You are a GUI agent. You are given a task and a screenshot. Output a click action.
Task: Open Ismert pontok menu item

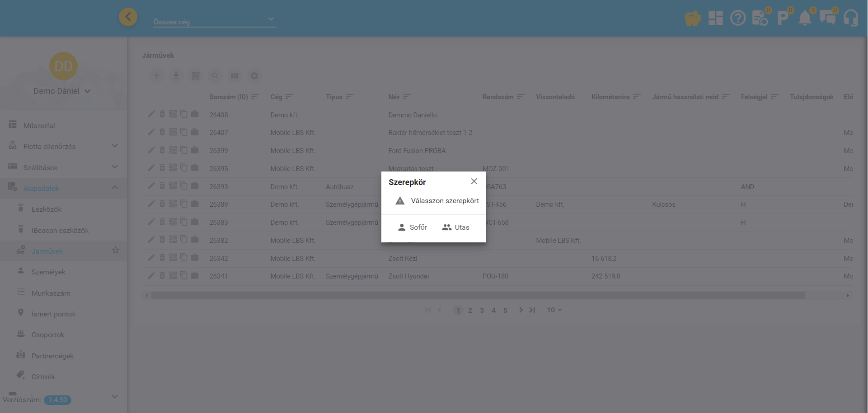click(x=53, y=314)
